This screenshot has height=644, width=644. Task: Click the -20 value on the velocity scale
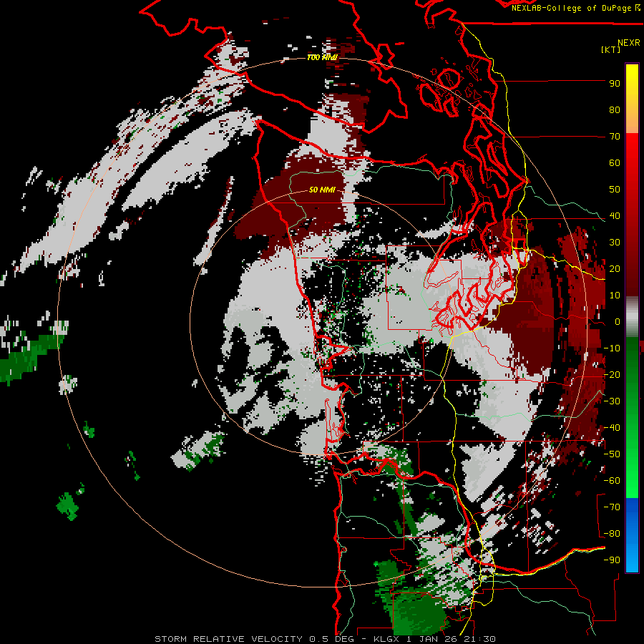click(612, 374)
